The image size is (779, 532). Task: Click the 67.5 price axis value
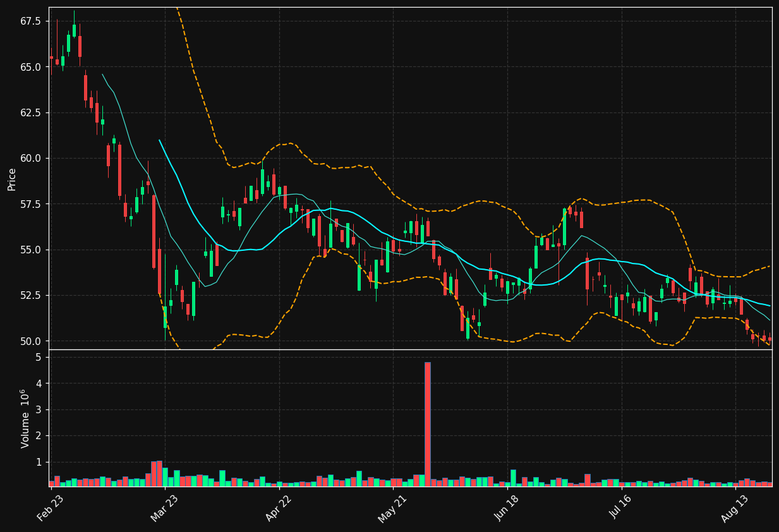[x=30, y=21]
